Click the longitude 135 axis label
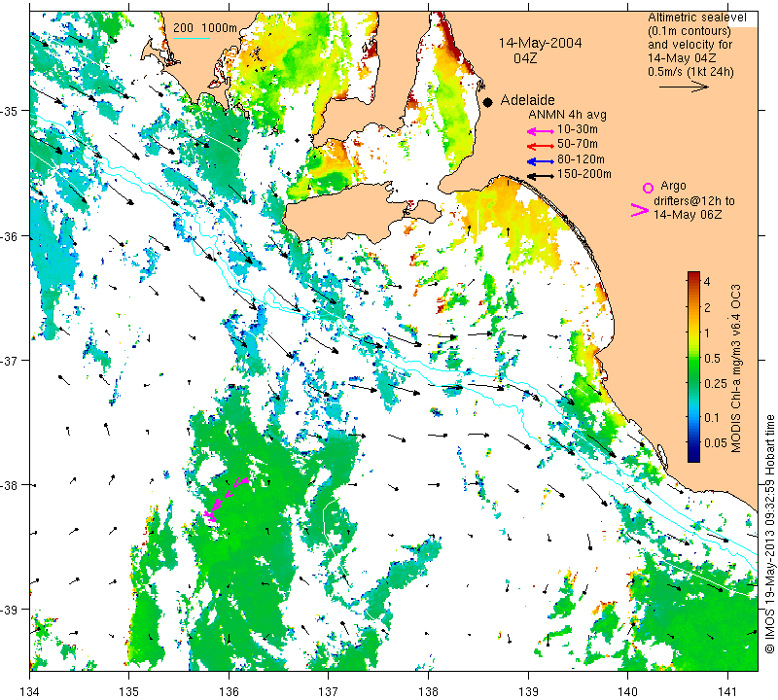Viewport: 778px width, 700px height. (x=129, y=691)
